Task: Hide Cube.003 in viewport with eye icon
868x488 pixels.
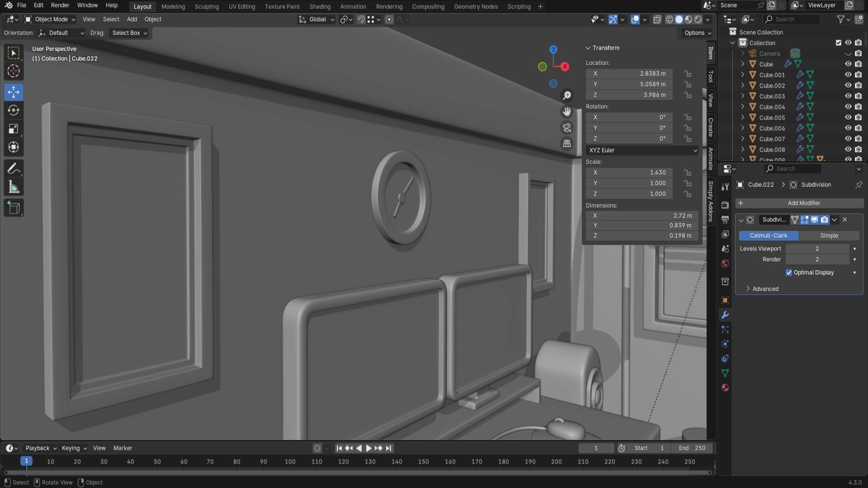Action: pos(848,96)
